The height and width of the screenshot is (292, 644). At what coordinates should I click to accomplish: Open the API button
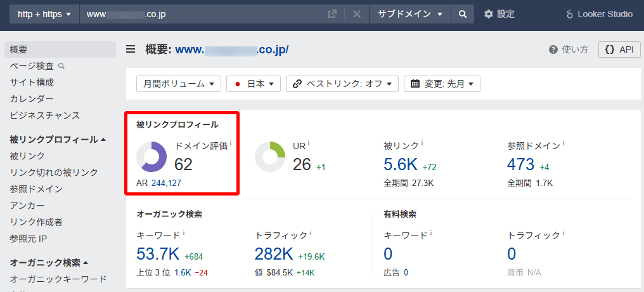619,50
